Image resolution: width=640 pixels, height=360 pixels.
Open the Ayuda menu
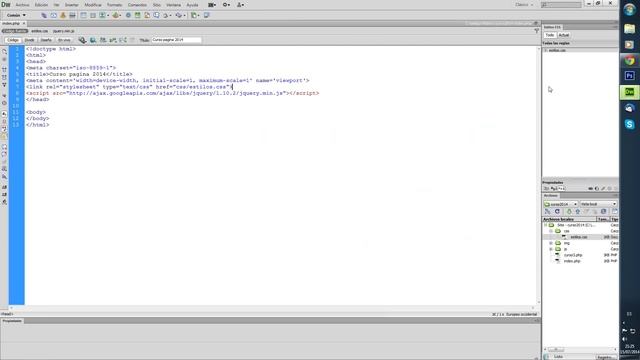pos(192,5)
